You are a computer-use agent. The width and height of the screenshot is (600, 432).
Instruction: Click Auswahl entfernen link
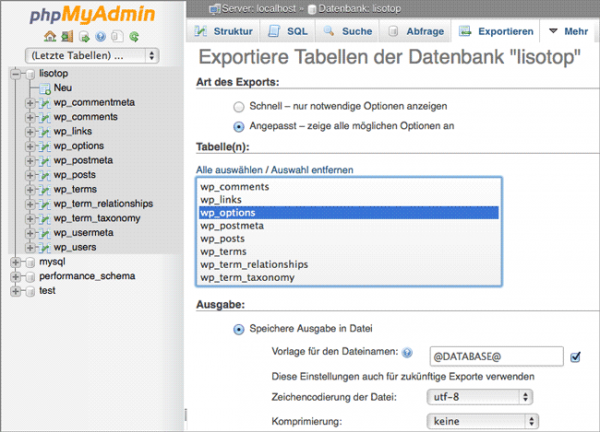coord(312,170)
